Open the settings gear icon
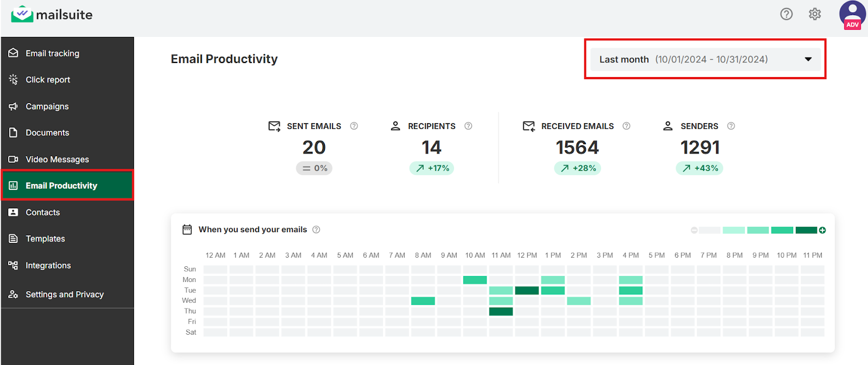Screen dimensions: 868x365 click(x=814, y=14)
